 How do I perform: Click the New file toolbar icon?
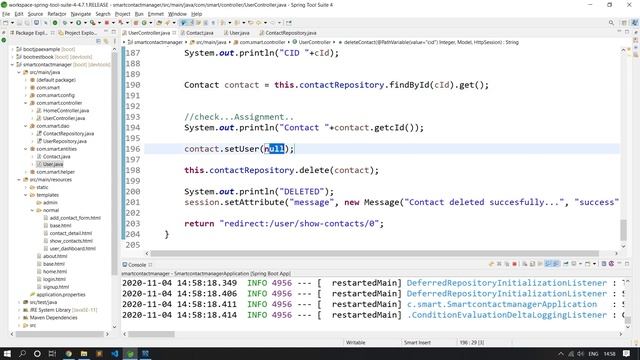pyautogui.click(x=6, y=23)
